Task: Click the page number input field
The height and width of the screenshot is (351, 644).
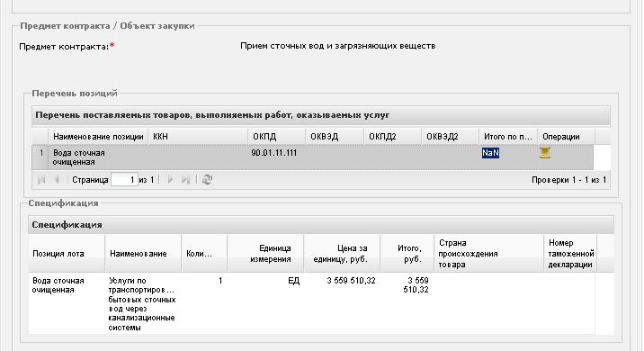Action: (124, 180)
